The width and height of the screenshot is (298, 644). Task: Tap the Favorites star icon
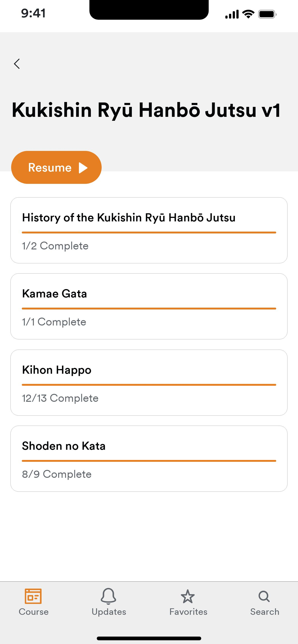point(188,596)
